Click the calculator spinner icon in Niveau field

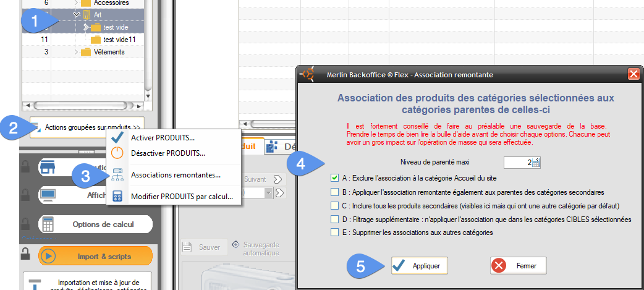[x=535, y=163]
